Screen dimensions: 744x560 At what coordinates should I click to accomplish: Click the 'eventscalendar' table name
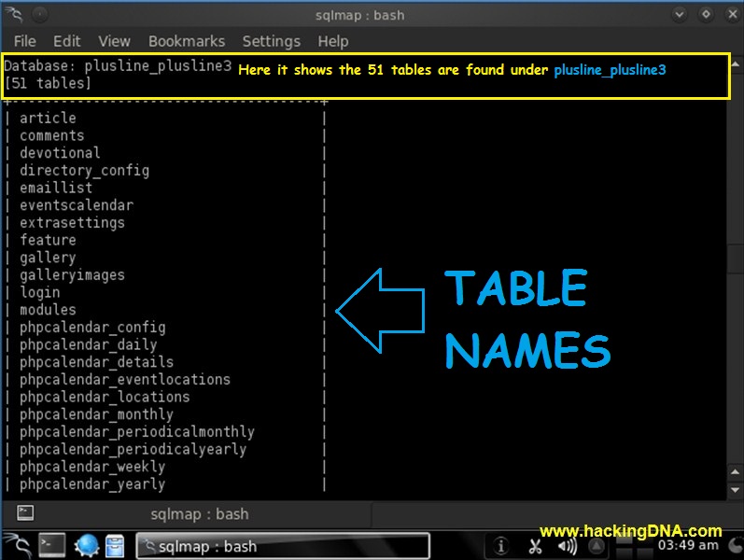[77, 205]
